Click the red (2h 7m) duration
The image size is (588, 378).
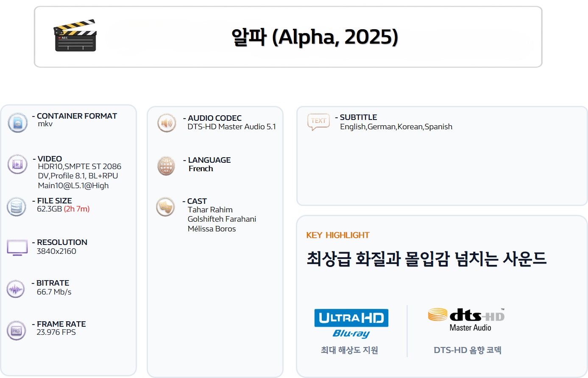click(x=77, y=209)
